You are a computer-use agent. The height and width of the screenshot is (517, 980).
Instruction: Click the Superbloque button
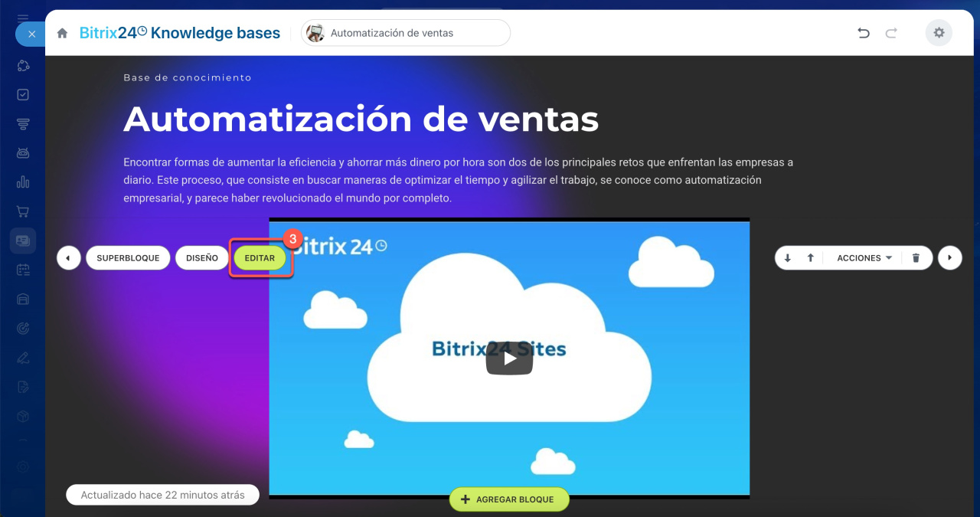128,258
